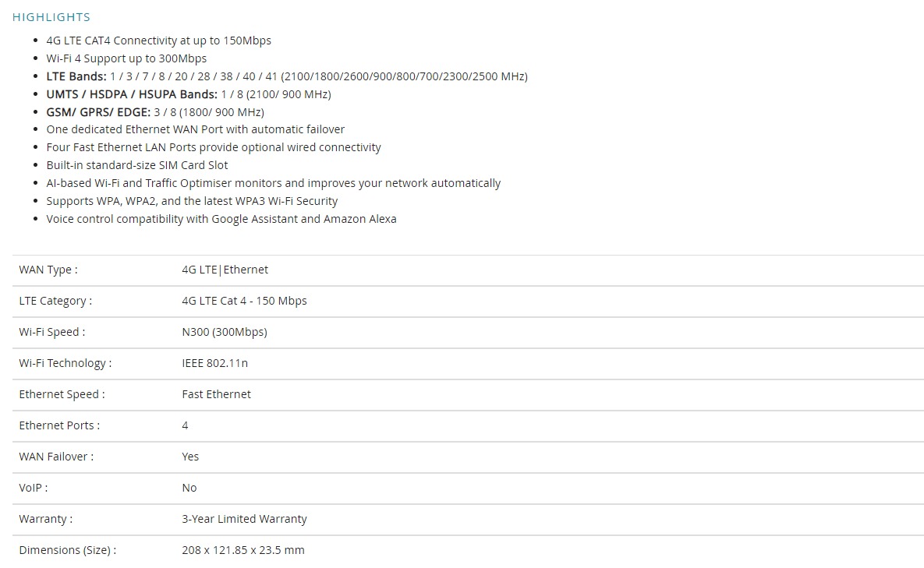Click the Wi-Fi 4 Support bullet text
This screenshot has width=924, height=568.
(126, 58)
